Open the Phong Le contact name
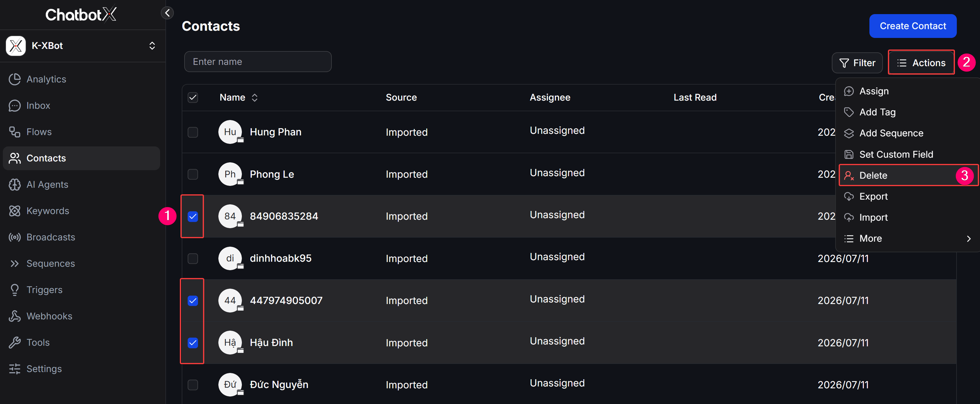The image size is (980, 404). 272,174
